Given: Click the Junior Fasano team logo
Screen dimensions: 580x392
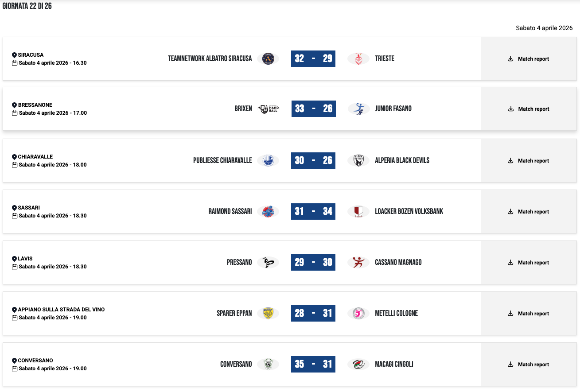Looking at the screenshot, I should coord(358,109).
